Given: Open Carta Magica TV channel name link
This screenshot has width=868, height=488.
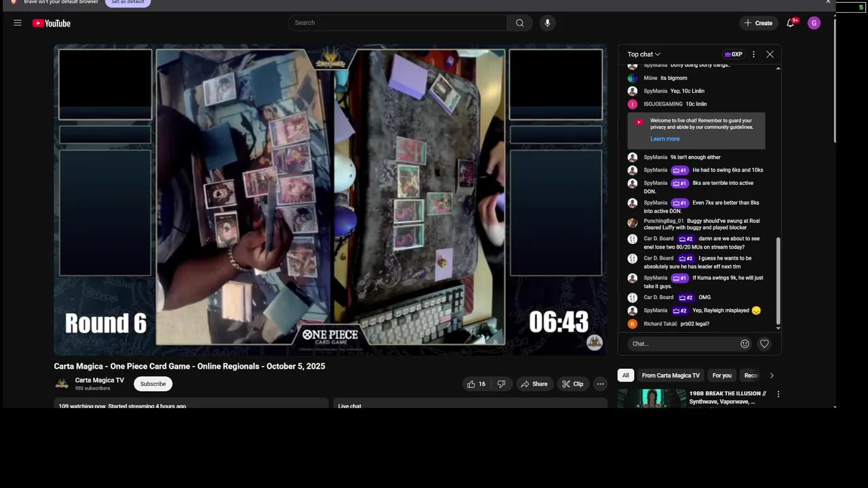Looking at the screenshot, I should click(x=100, y=380).
